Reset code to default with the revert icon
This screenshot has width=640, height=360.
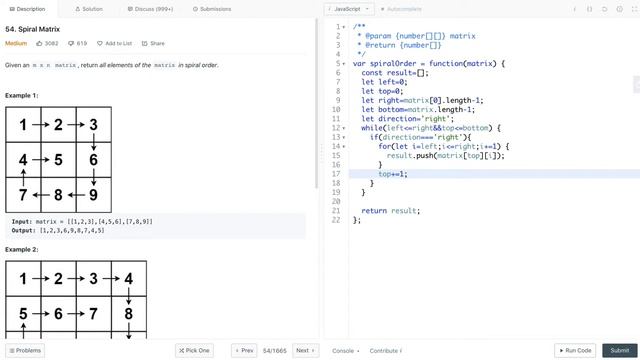[x=604, y=9]
